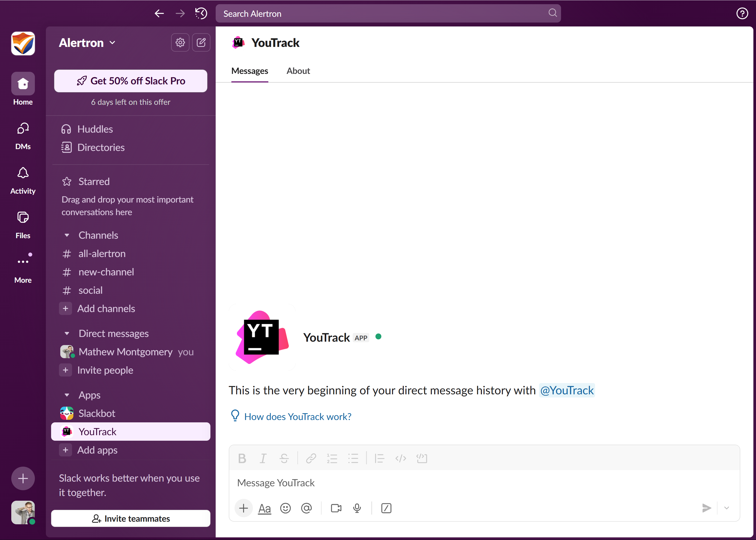Toggle strikethrough text formatting
The height and width of the screenshot is (540, 756).
(284, 459)
